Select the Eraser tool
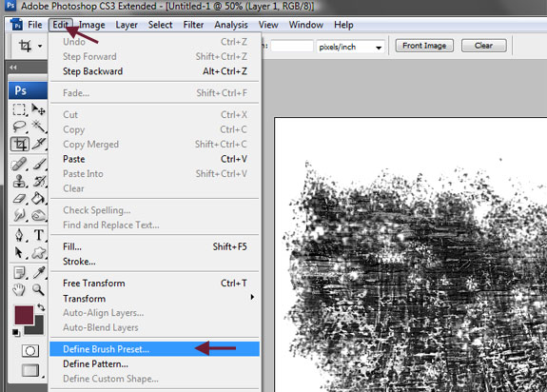547x392 pixels. click(x=19, y=199)
